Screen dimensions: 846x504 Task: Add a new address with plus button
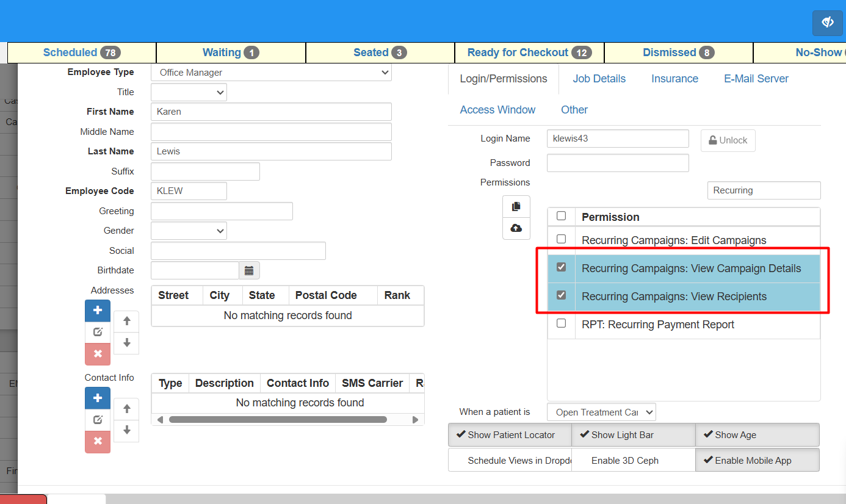click(98, 311)
